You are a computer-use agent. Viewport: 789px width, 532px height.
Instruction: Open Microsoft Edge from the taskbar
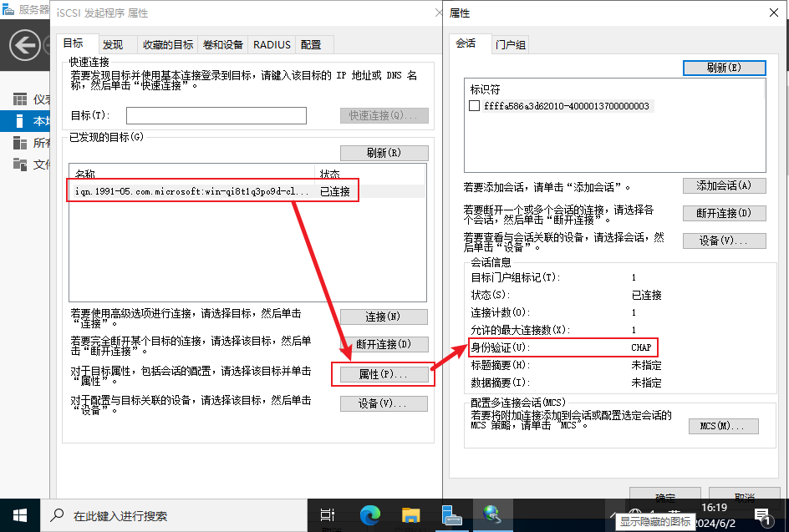(369, 515)
